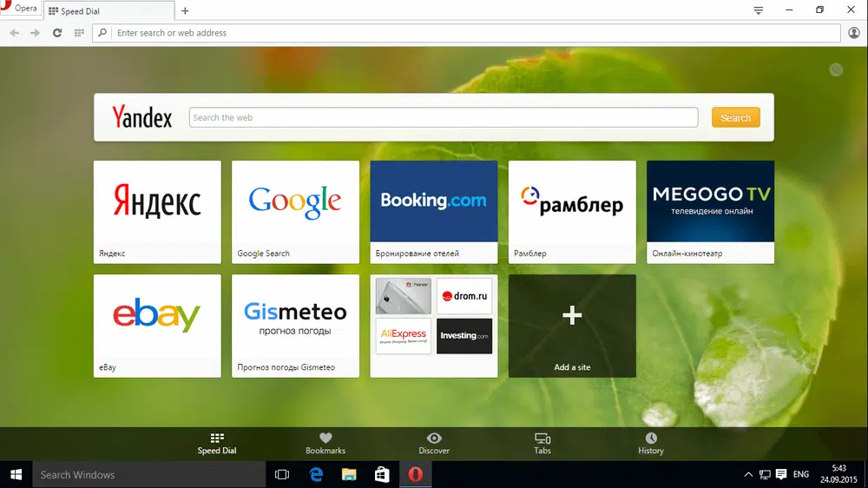Open the Google Search speed dial tile
The image size is (868, 488).
pos(296,212)
